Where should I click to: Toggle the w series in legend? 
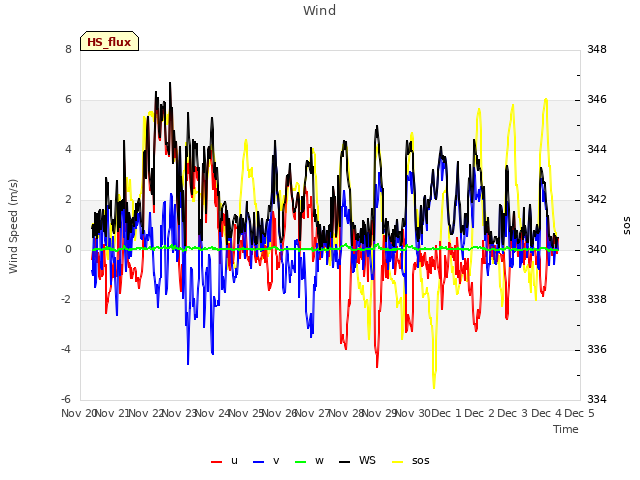click(x=309, y=461)
